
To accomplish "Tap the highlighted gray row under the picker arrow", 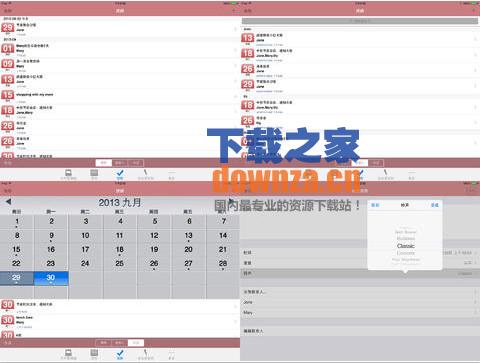I will (360, 274).
